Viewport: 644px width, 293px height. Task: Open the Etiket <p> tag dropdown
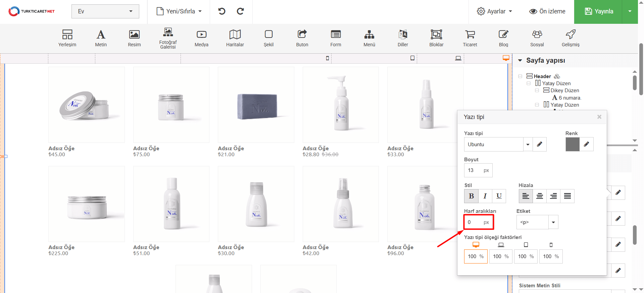pos(553,222)
